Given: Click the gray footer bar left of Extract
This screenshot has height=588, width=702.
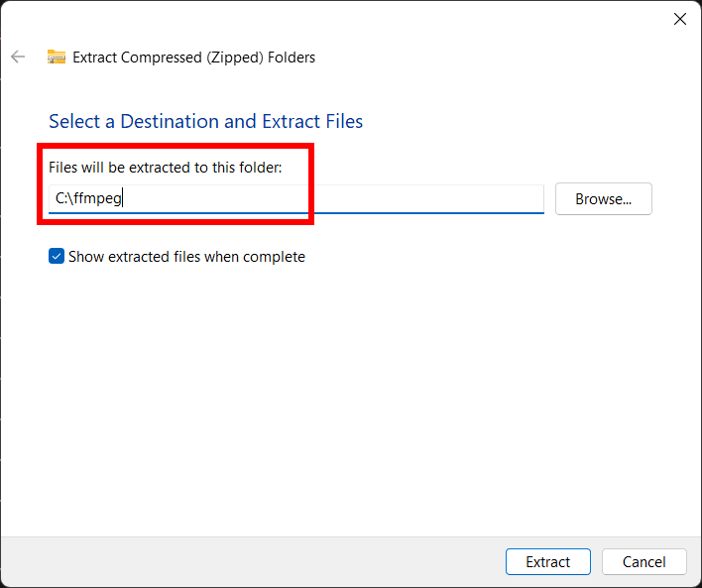Looking at the screenshot, I should (248, 562).
